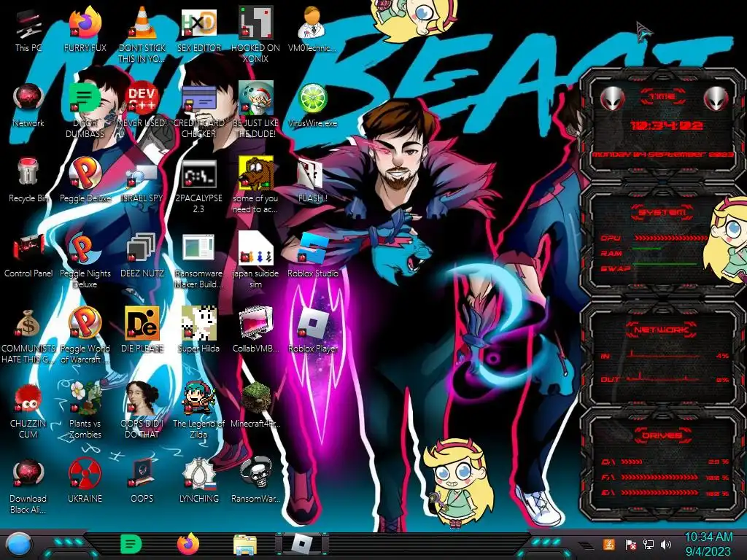The height and width of the screenshot is (560, 747).
Task: Open the beaver icon 'some of you need to ac...'
Action: pyautogui.click(x=255, y=186)
